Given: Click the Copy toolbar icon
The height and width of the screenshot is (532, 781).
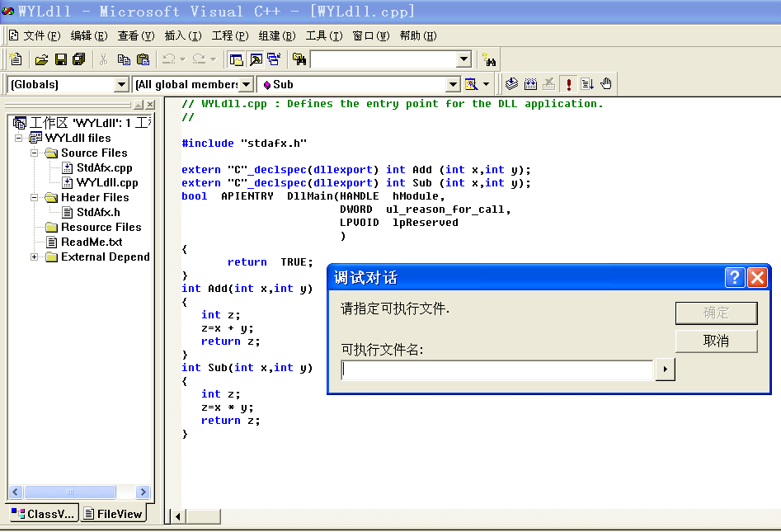Looking at the screenshot, I should tap(124, 59).
